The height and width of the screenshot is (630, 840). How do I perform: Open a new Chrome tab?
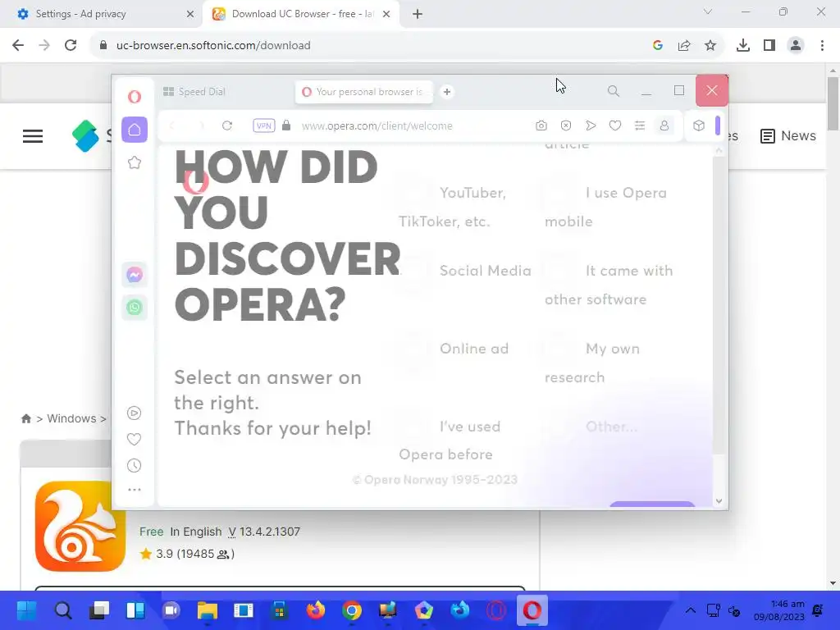tap(418, 14)
